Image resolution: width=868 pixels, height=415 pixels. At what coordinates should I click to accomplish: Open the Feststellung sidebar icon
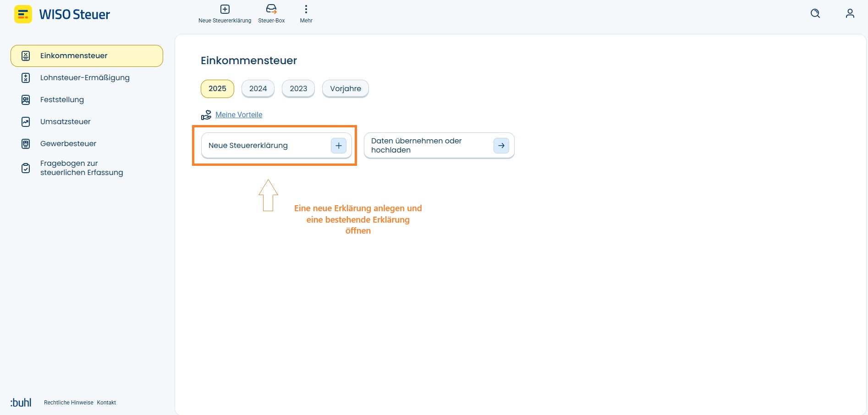point(26,100)
